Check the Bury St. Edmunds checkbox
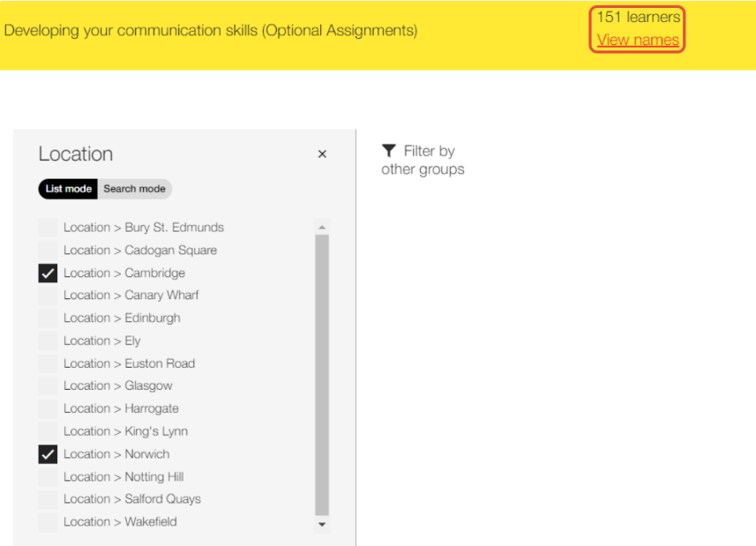The height and width of the screenshot is (546, 756). [48, 228]
